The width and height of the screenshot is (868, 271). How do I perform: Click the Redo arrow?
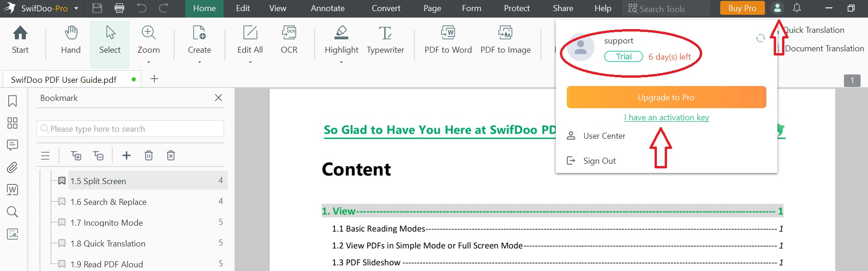[164, 8]
